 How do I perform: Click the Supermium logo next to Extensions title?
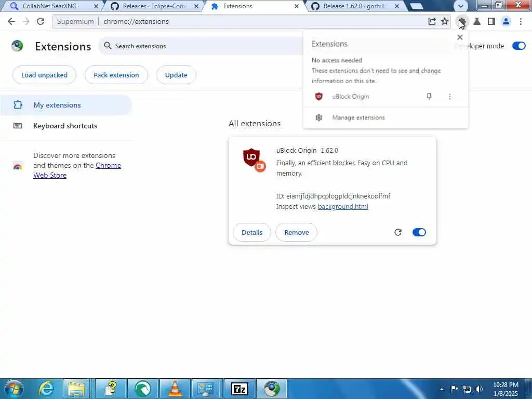click(17, 46)
